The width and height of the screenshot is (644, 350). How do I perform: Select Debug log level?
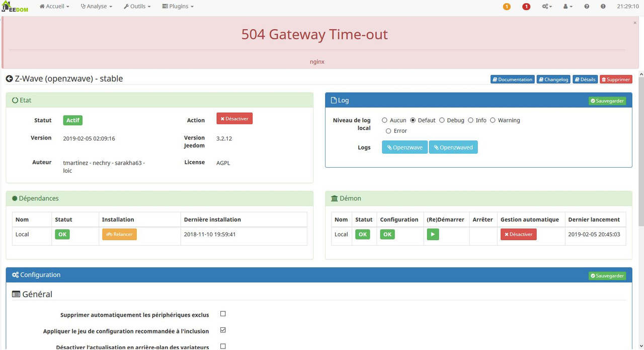pyautogui.click(x=442, y=120)
